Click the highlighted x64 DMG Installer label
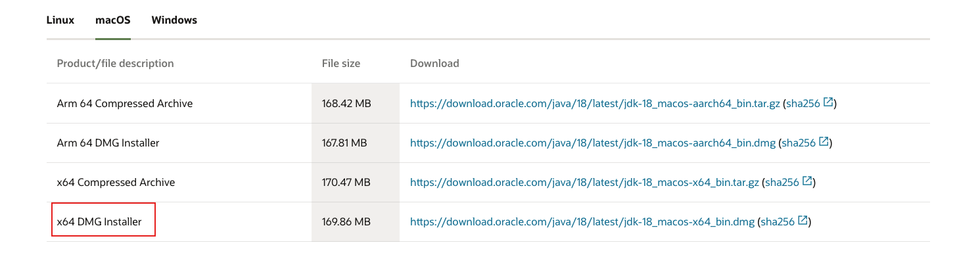980x274 pixels. 99,222
